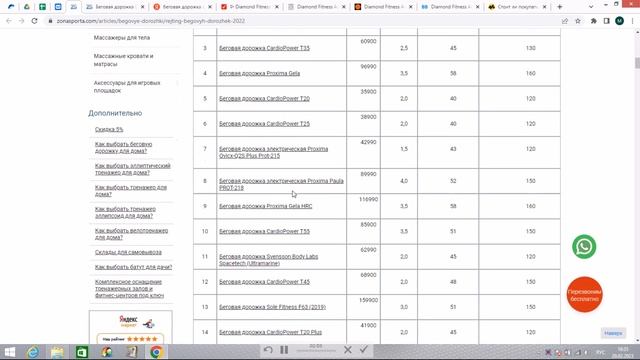Expand the tab search chevron
Image resolution: width=640 pixels, height=360 pixels.
click(591, 7)
